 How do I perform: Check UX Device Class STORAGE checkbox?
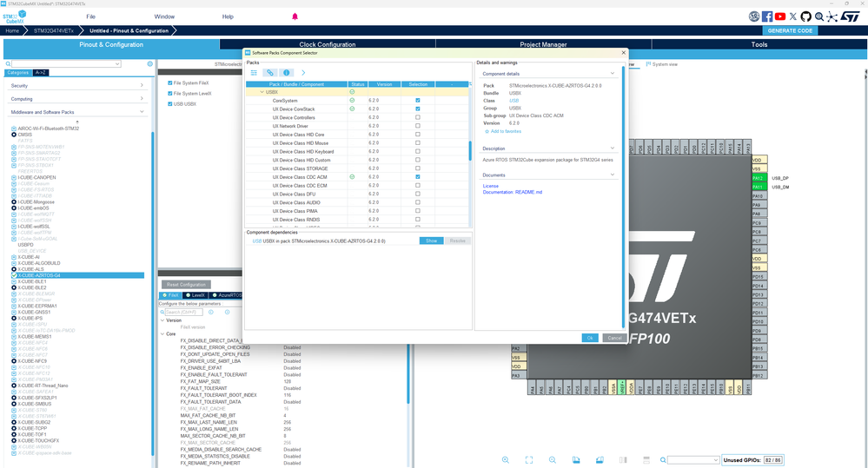(417, 168)
